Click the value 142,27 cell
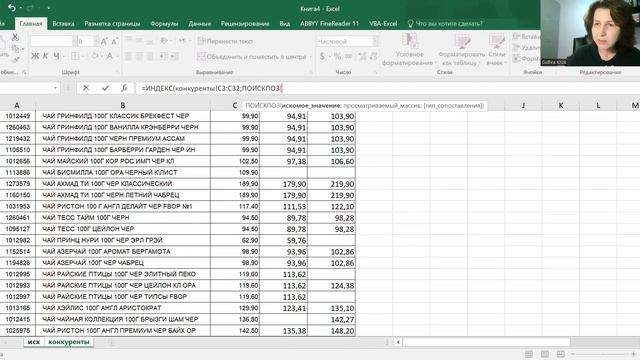 [x=331, y=319]
